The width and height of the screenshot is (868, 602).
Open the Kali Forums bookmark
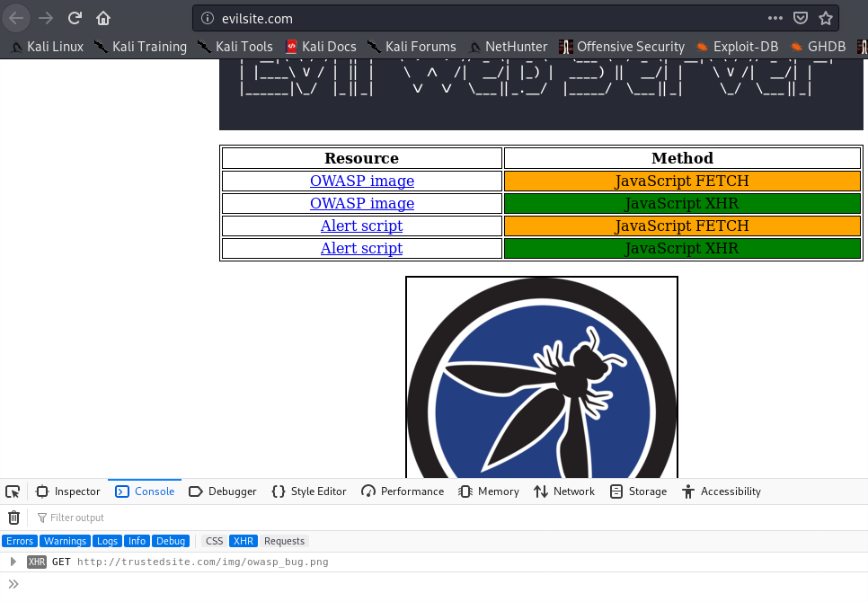pos(412,47)
